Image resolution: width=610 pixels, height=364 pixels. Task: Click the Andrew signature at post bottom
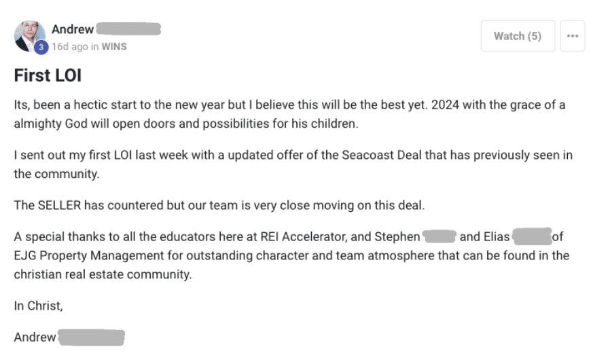(35, 337)
